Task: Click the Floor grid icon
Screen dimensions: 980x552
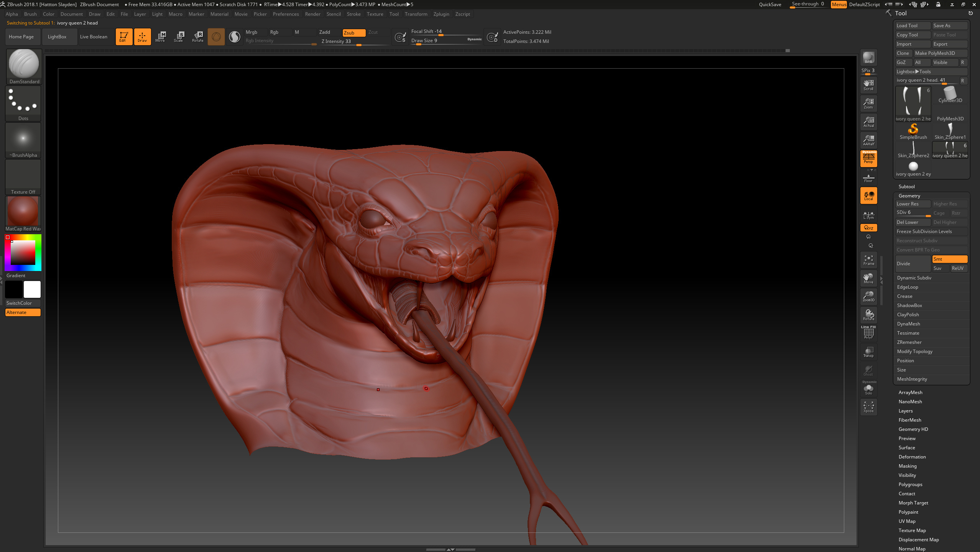Action: (x=868, y=178)
